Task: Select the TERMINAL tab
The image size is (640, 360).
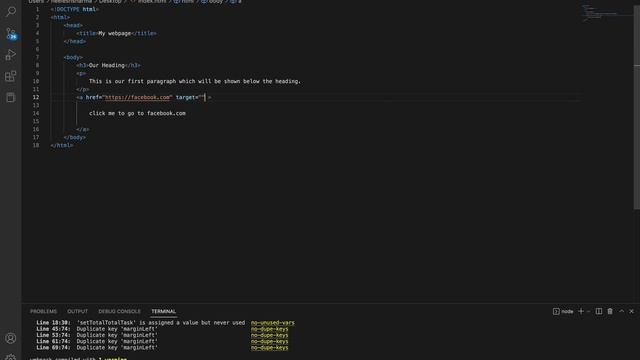Action: click(163, 311)
